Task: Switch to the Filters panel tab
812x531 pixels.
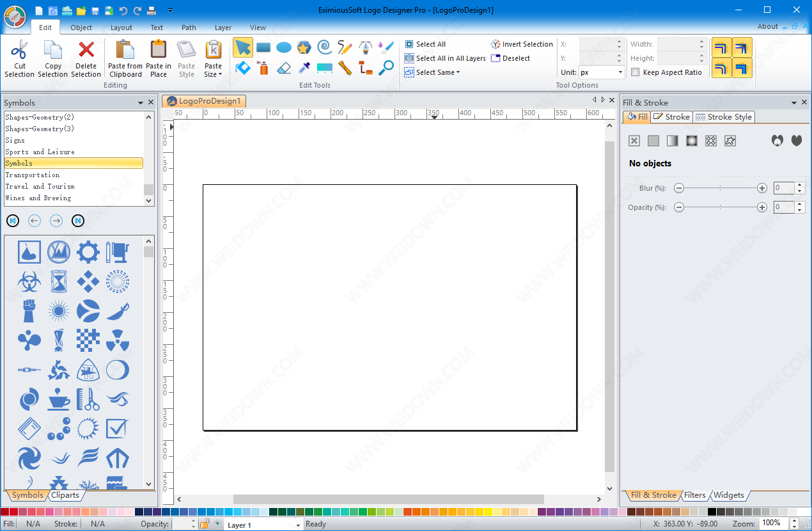Action: [x=695, y=495]
